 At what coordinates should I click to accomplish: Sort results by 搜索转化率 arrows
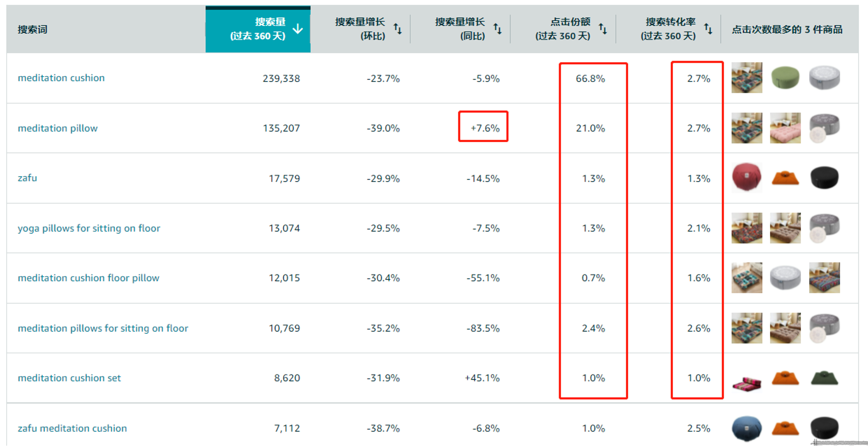point(709,28)
